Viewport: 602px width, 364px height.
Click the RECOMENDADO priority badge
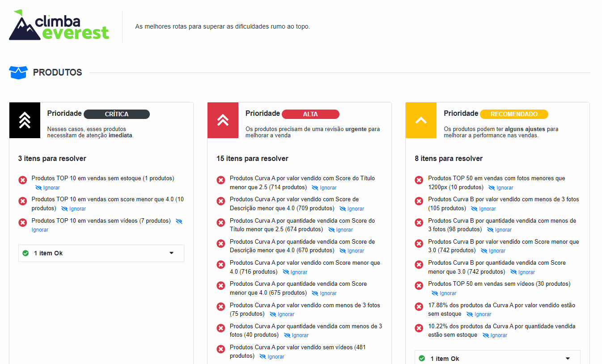pos(514,114)
